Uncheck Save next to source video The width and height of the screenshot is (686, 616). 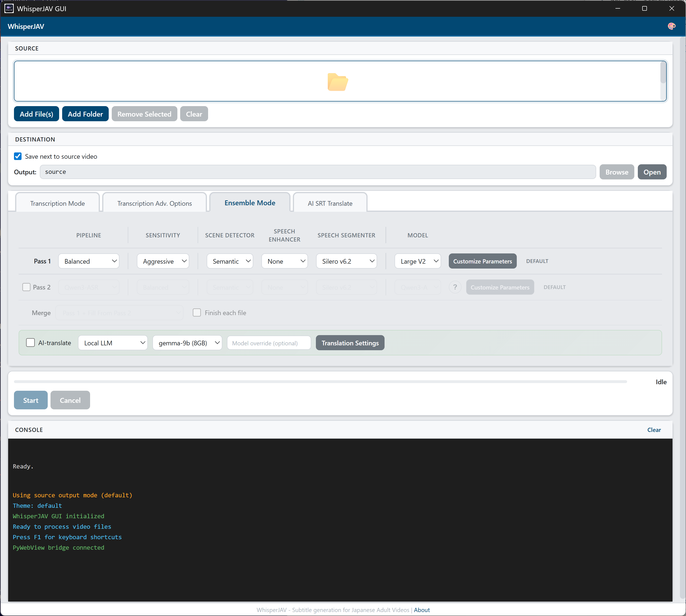pyautogui.click(x=18, y=156)
